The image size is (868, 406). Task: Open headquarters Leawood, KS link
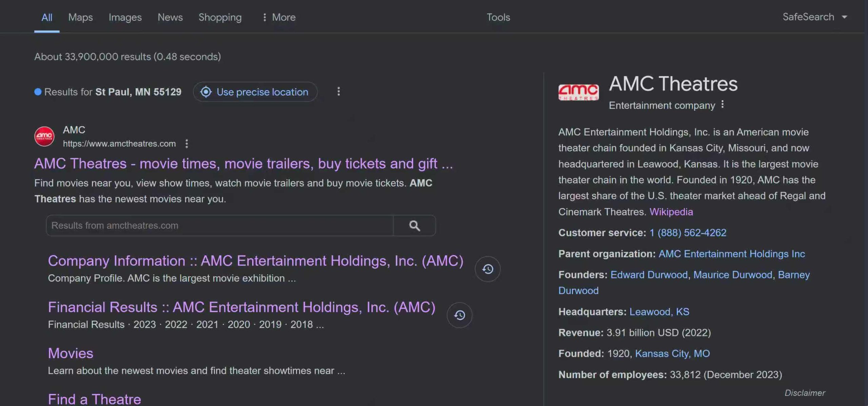659,312
